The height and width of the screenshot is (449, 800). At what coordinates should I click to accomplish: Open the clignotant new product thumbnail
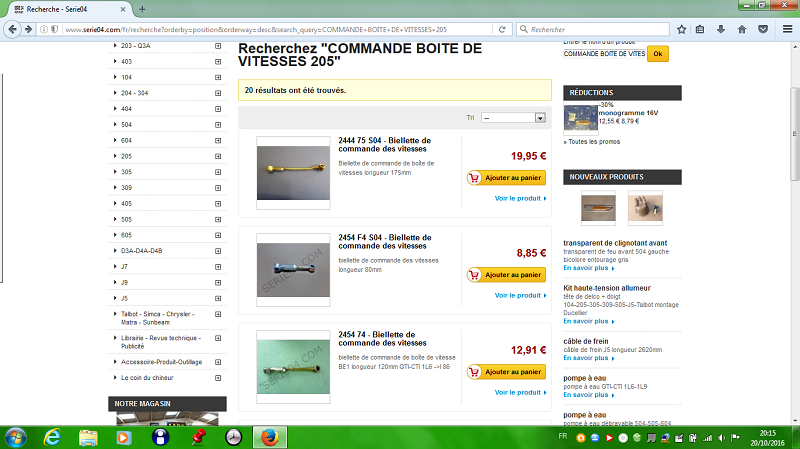(x=598, y=208)
